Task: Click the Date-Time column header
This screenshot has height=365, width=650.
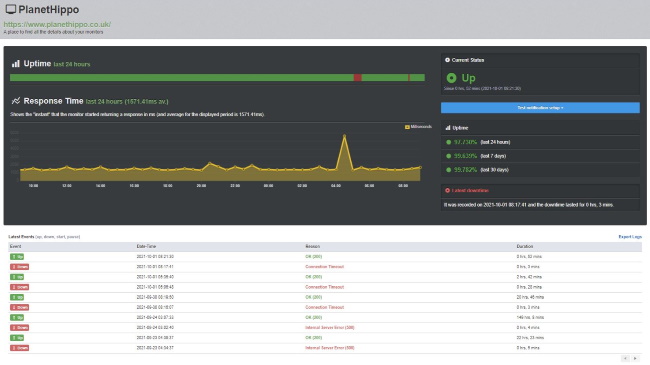Action: (146, 246)
